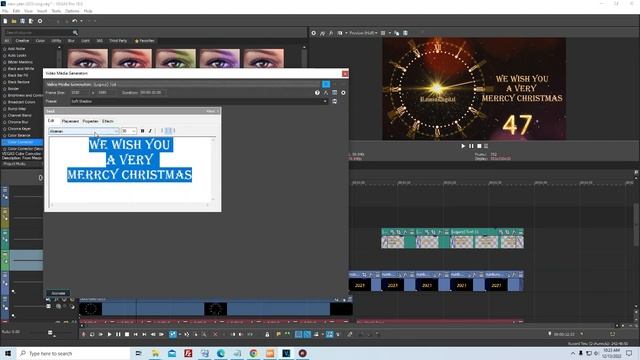640x360 pixels.
Task: Choose the Color Corrector effect
Action: (22, 142)
